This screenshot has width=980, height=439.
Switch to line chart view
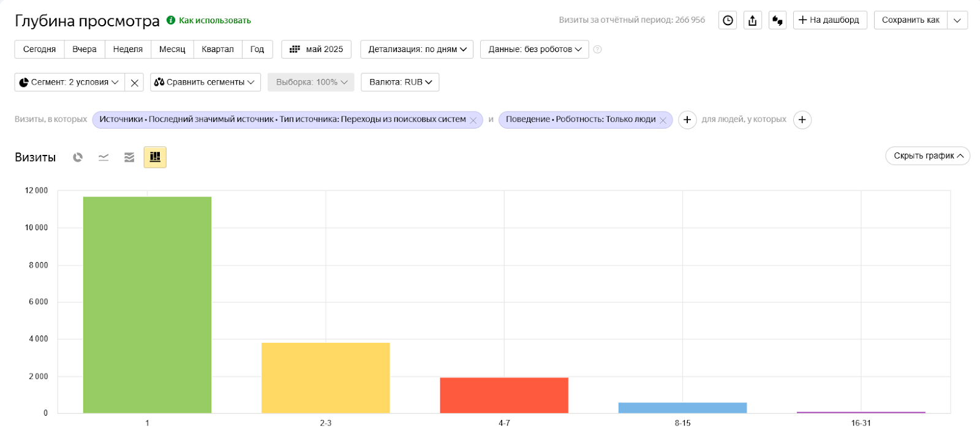(x=104, y=157)
